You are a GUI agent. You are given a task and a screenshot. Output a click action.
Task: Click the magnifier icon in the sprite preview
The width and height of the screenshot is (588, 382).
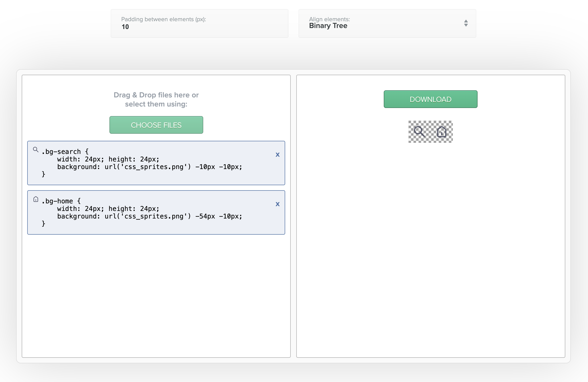419,131
